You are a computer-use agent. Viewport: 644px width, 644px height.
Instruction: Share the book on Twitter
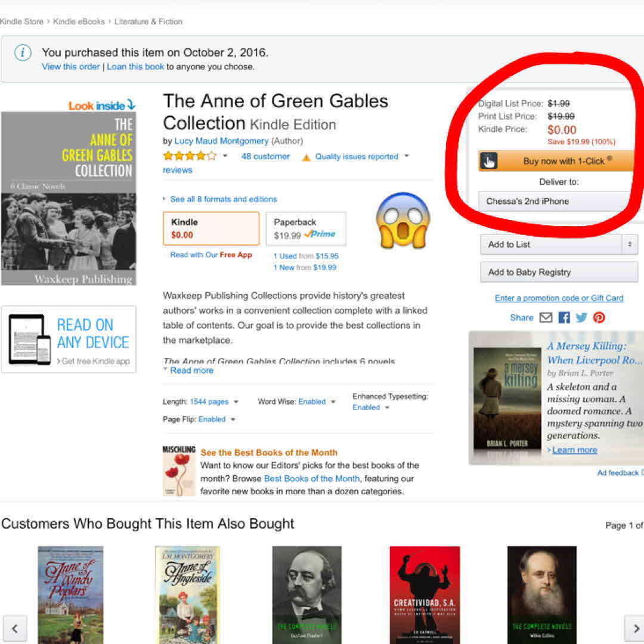581,318
